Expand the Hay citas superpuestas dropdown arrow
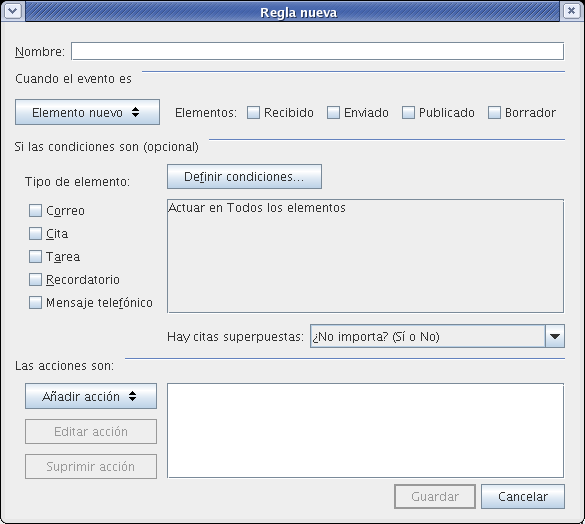The width and height of the screenshot is (585, 524). pyautogui.click(x=555, y=336)
